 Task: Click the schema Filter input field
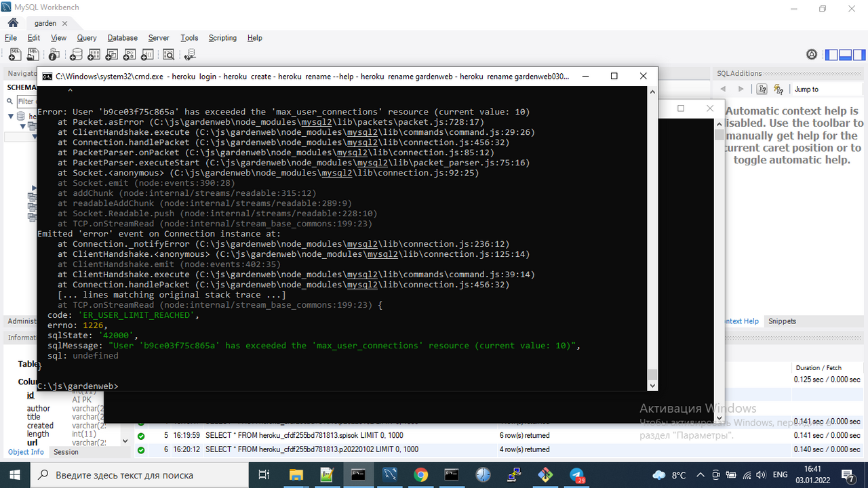point(26,101)
